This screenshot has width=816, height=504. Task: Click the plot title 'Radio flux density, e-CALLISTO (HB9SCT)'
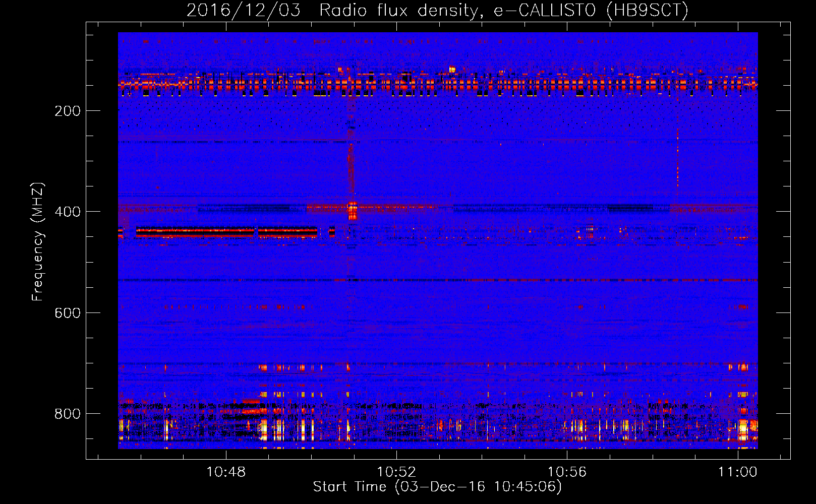pos(503,10)
